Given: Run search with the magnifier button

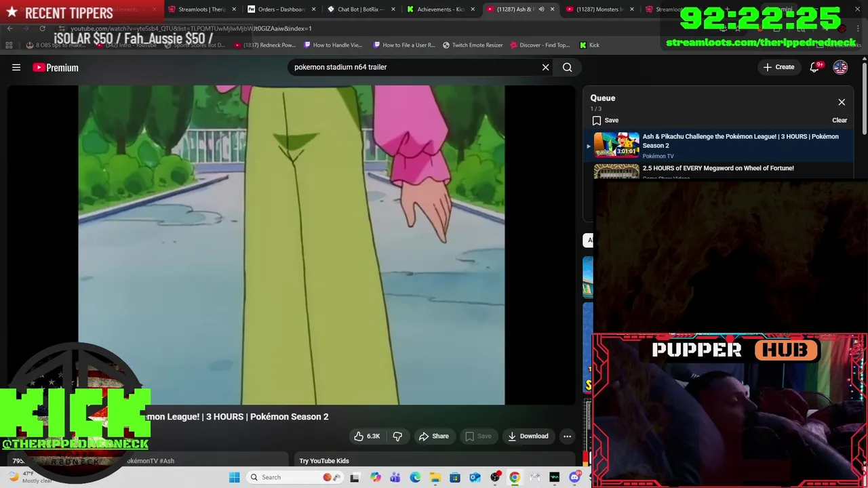Looking at the screenshot, I should point(567,67).
